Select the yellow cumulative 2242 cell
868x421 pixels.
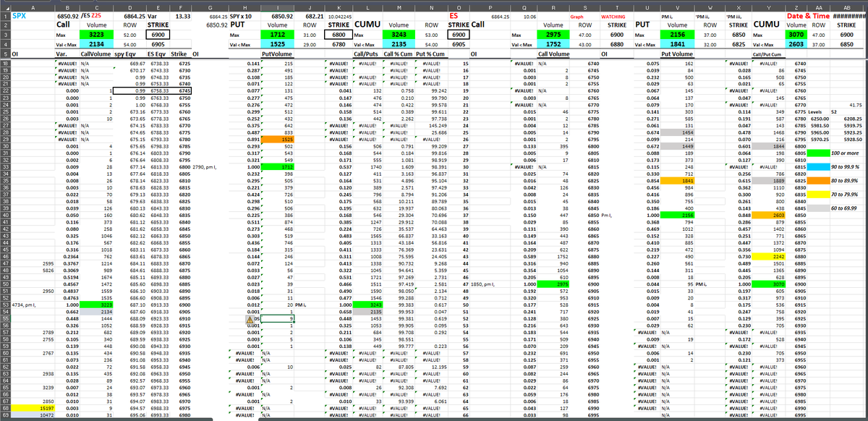click(x=767, y=256)
